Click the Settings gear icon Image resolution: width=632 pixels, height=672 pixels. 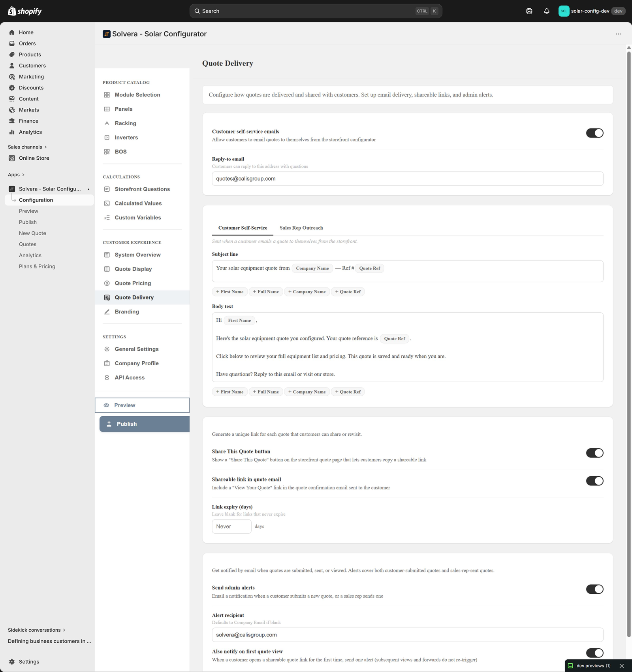[x=12, y=662]
